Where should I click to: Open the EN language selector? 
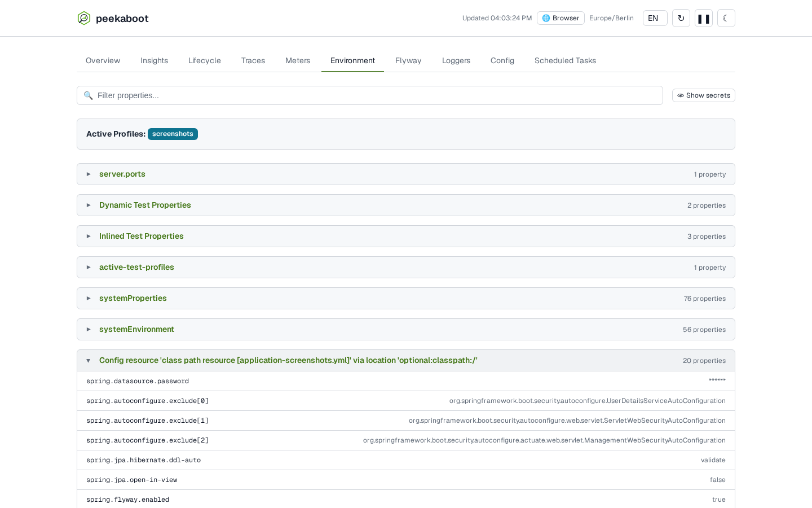655,18
